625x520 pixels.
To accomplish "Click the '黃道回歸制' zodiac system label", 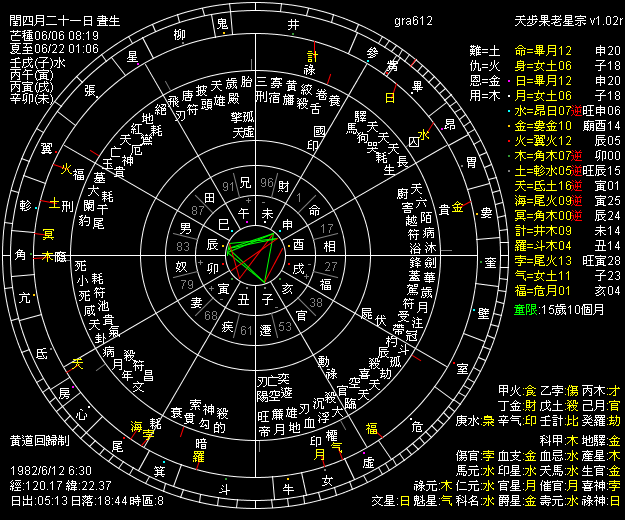I will (39, 440).
